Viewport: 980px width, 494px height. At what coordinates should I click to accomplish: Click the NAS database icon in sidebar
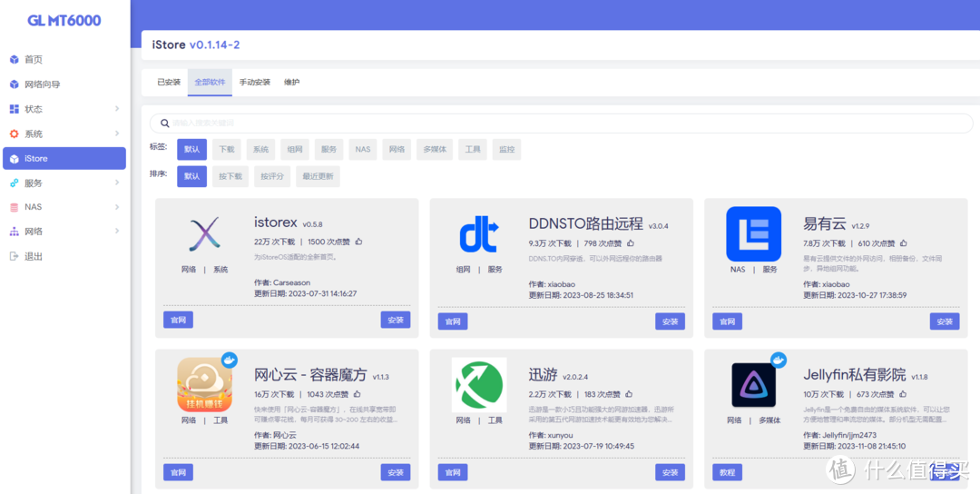tap(15, 207)
